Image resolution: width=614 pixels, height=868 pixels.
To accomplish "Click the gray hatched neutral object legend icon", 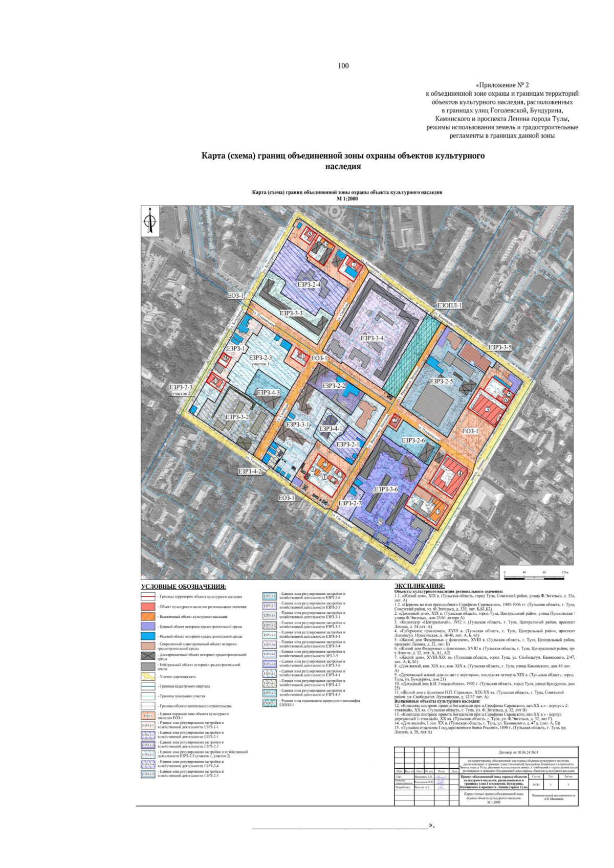I will coord(148,666).
